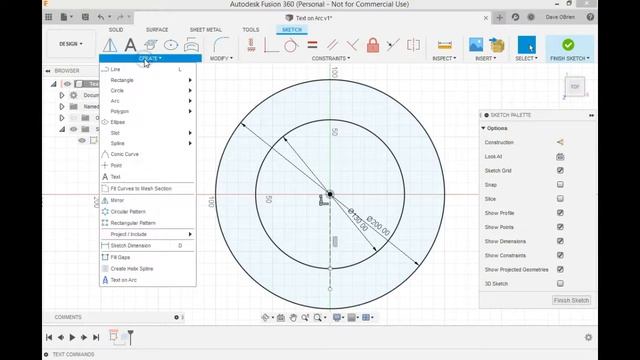
Task: Toggle the Show Points checkbox
Action: click(560, 227)
